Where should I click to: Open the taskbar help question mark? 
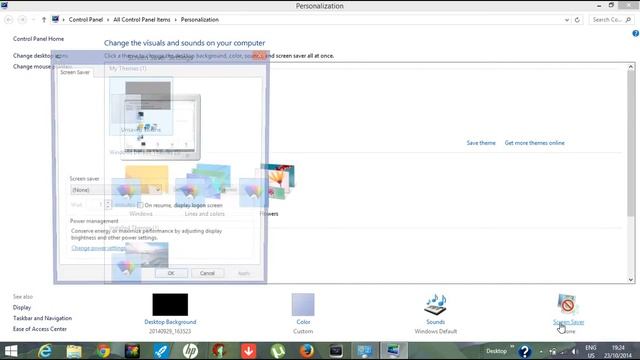524,351
